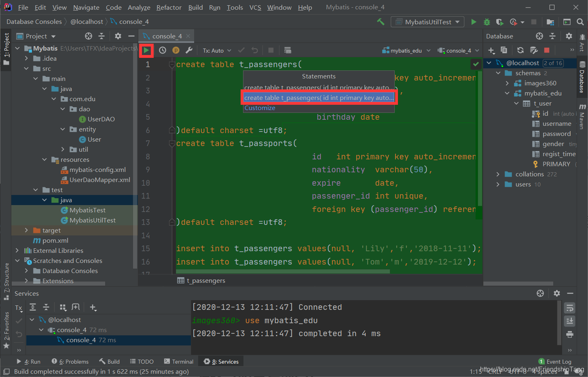Click the orange playground mode icon
Image resolution: width=588 pixels, height=377 pixels.
(176, 51)
